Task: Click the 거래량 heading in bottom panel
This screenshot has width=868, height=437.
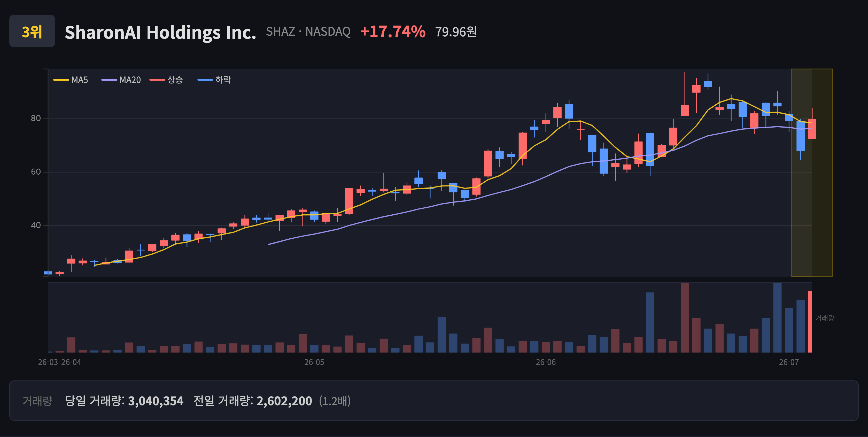Action: tap(37, 401)
